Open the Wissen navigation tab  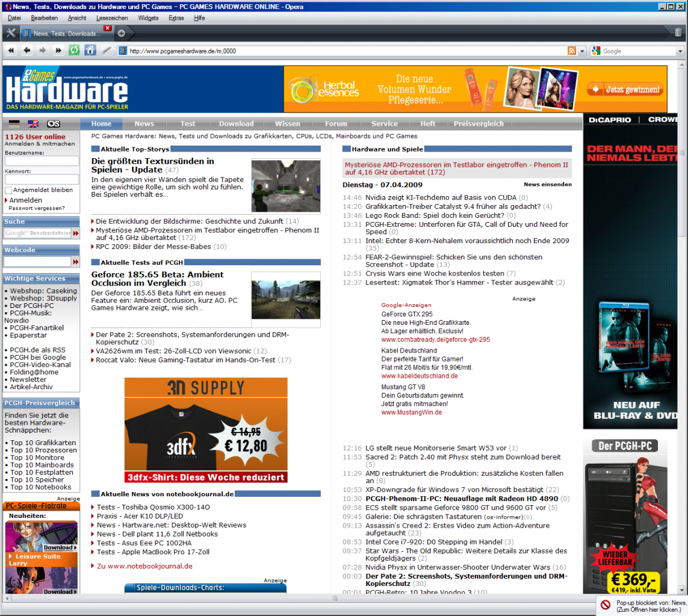[x=287, y=124]
